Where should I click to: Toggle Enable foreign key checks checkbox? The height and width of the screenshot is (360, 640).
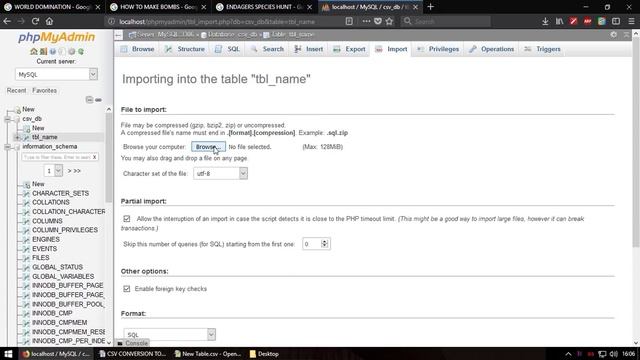[127, 289]
